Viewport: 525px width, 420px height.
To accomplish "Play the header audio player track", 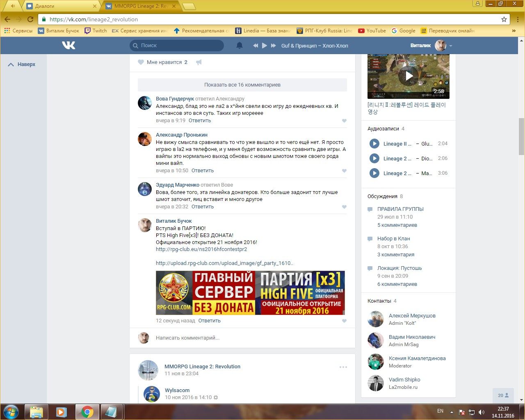I will pyautogui.click(x=265, y=46).
